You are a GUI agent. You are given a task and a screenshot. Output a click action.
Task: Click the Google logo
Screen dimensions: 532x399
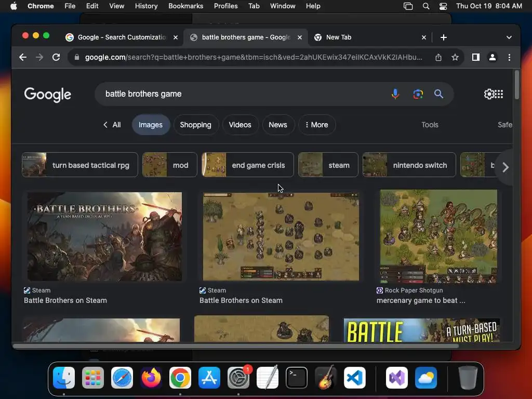(x=47, y=95)
